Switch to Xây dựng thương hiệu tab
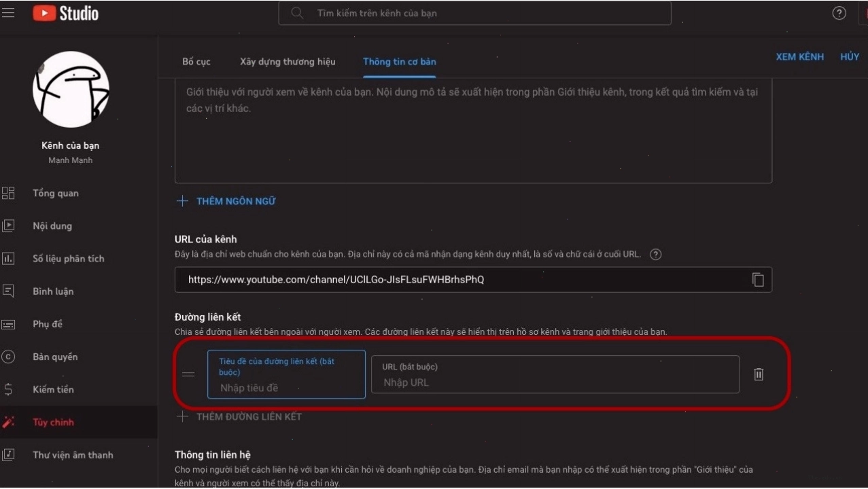The height and width of the screenshot is (489, 868). (288, 61)
